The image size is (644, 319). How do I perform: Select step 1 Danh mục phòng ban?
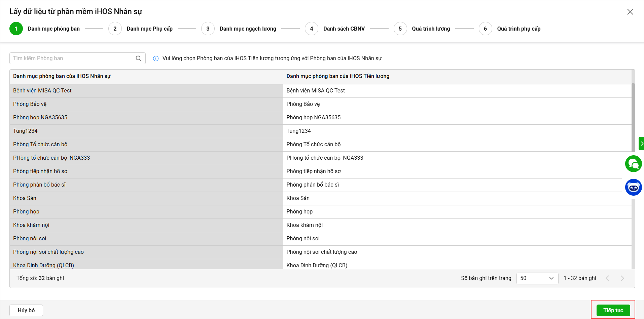pyautogui.click(x=45, y=29)
